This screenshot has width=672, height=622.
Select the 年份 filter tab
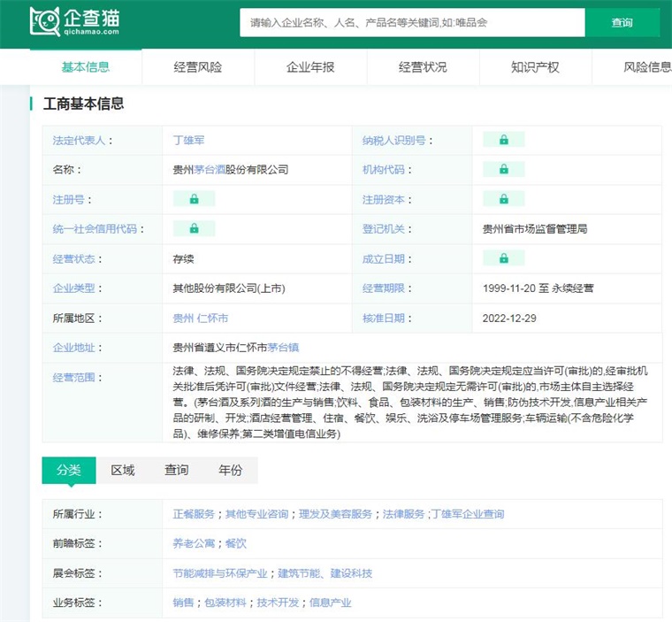(230, 471)
